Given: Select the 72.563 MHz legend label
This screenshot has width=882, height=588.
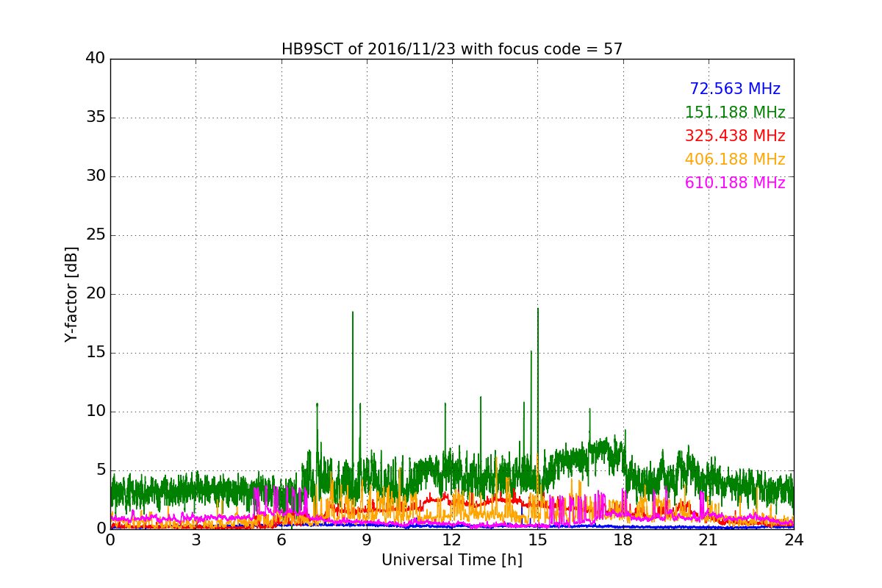Looking at the screenshot, I should pyautogui.click(x=735, y=89).
